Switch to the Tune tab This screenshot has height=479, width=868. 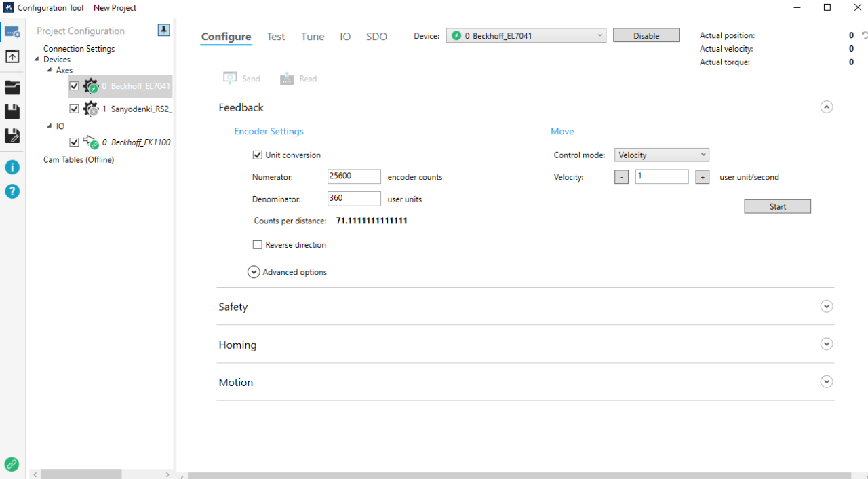coord(312,37)
